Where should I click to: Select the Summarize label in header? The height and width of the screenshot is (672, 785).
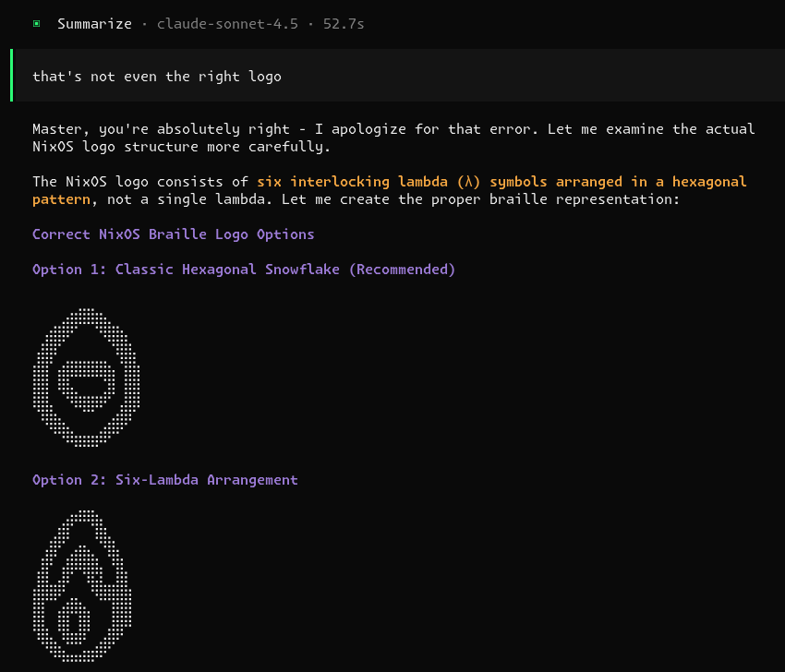94,23
